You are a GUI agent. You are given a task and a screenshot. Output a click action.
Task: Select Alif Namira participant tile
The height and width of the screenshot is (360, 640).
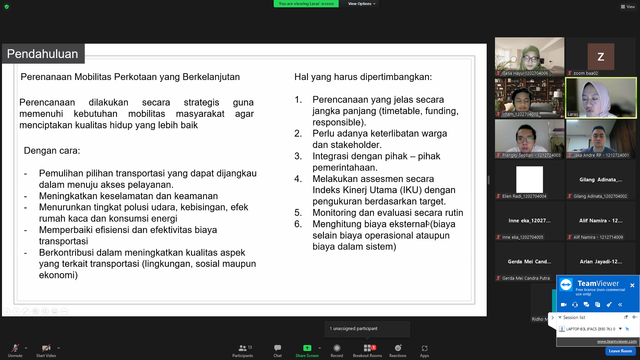(x=601, y=220)
